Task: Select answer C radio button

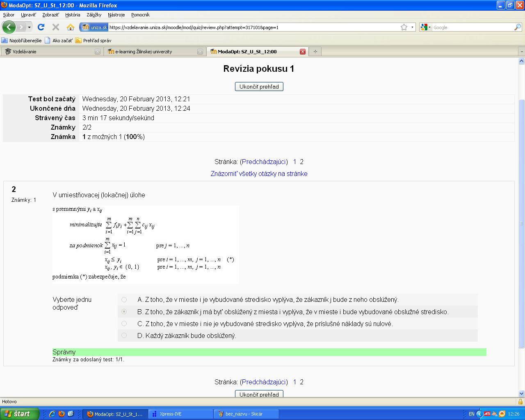Action: click(124, 324)
